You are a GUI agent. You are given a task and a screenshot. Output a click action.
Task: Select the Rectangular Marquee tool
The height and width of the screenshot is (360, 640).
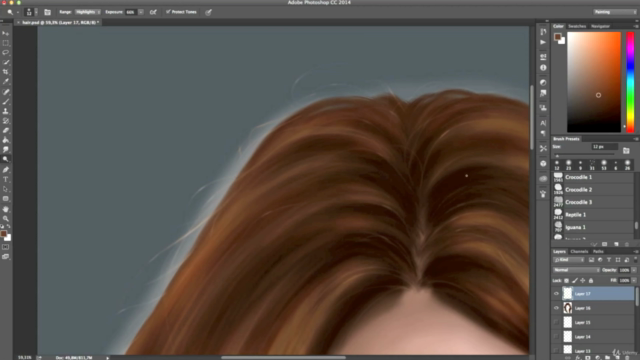pyautogui.click(x=6, y=43)
